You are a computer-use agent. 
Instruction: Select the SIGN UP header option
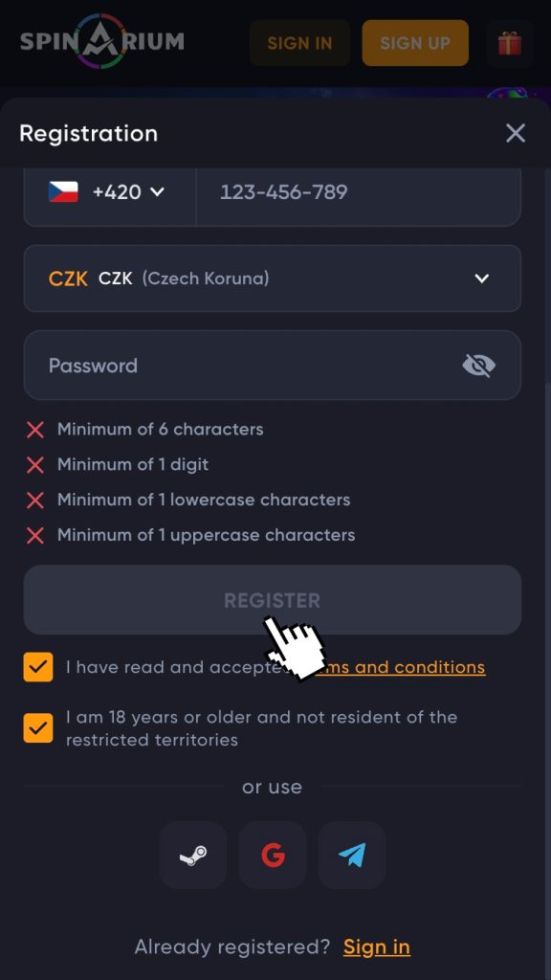click(x=415, y=43)
